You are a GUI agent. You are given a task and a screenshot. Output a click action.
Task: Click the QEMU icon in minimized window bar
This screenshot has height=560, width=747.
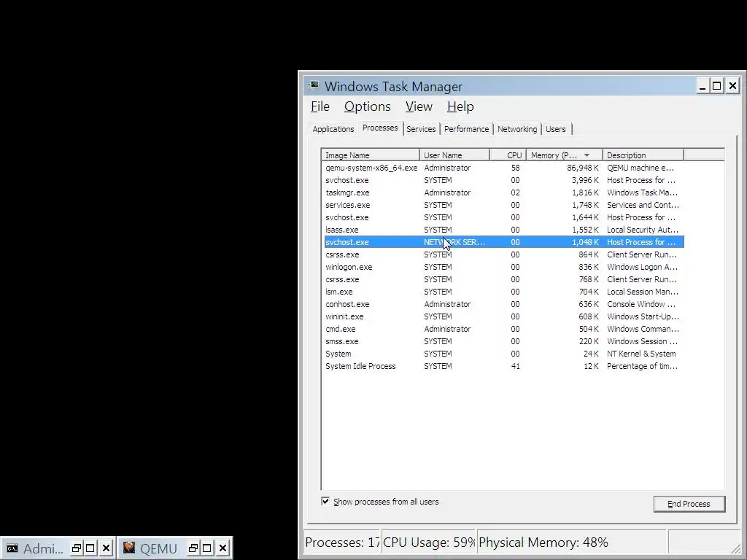(129, 548)
